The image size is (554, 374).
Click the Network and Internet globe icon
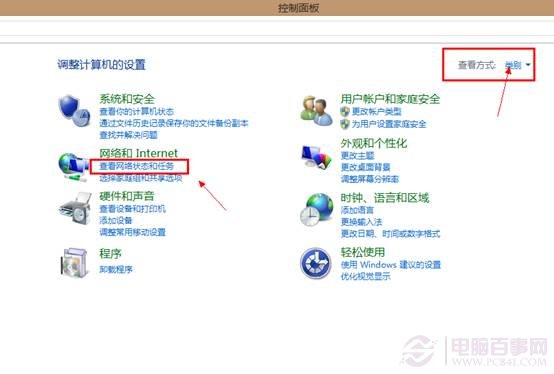click(x=73, y=166)
